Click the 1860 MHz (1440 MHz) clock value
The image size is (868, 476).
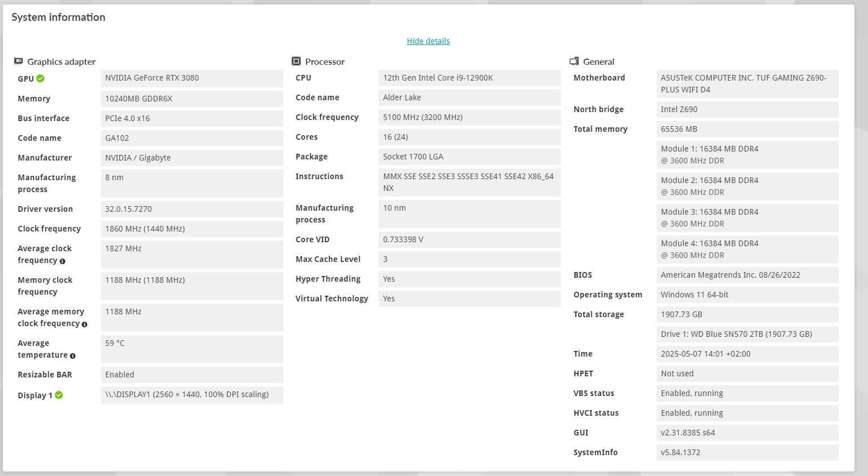point(192,229)
